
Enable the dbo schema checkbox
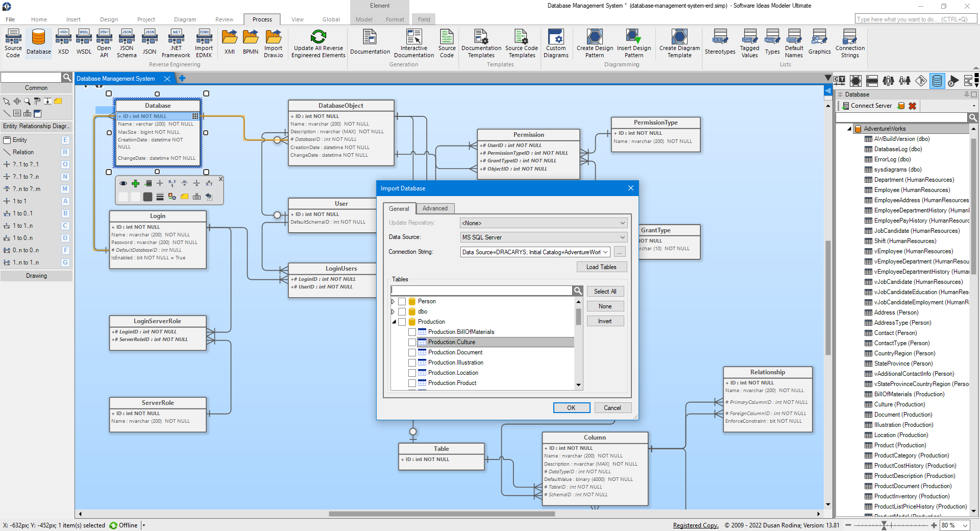(x=402, y=311)
